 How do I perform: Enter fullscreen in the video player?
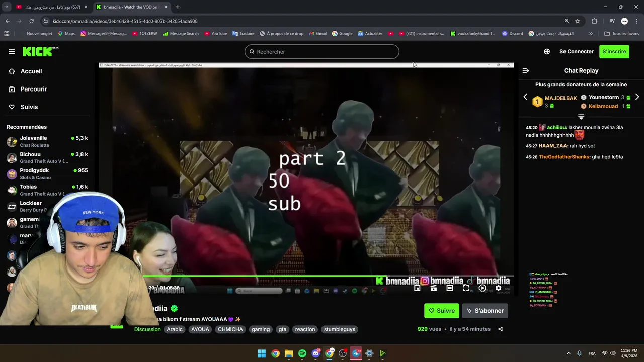click(466, 288)
